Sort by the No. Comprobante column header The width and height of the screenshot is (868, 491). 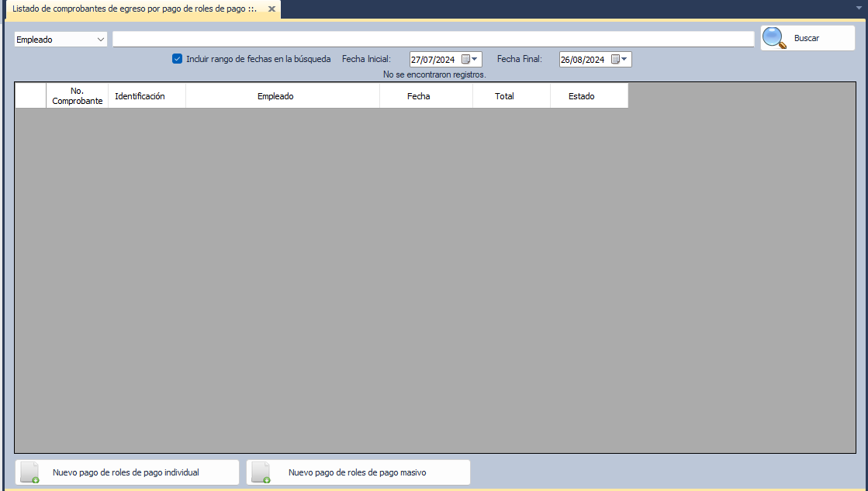click(77, 96)
